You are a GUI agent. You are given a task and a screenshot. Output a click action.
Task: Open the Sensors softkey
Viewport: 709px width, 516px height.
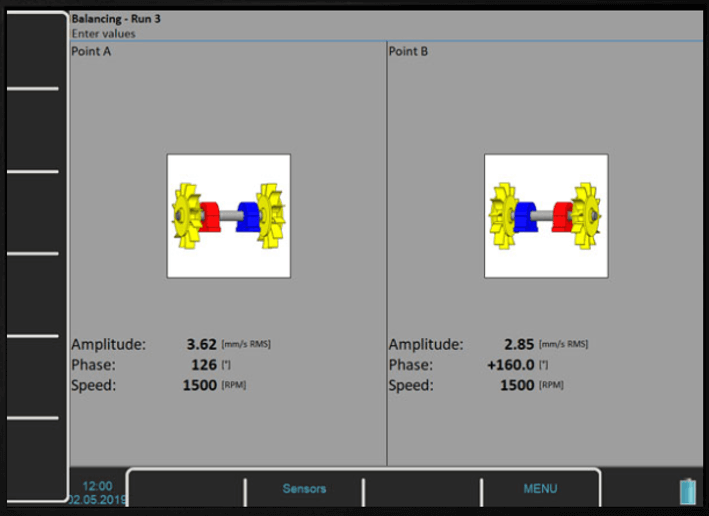pyautogui.click(x=304, y=488)
